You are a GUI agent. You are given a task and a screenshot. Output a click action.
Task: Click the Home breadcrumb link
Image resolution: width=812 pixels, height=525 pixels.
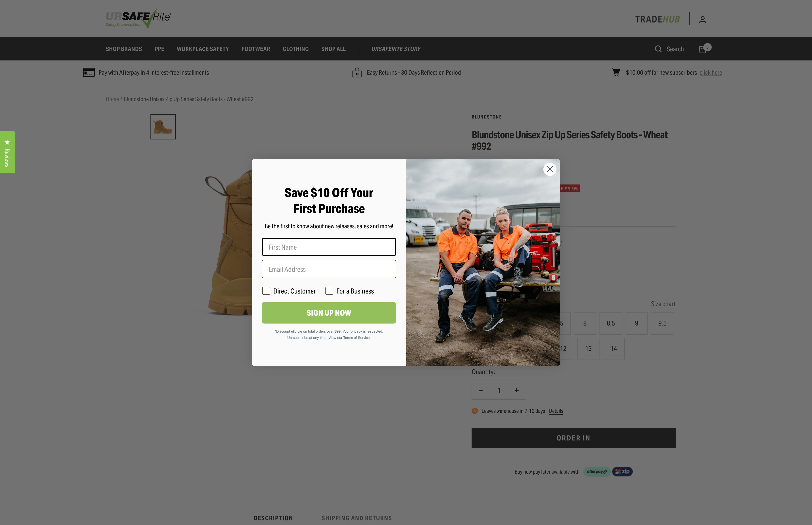pyautogui.click(x=112, y=99)
